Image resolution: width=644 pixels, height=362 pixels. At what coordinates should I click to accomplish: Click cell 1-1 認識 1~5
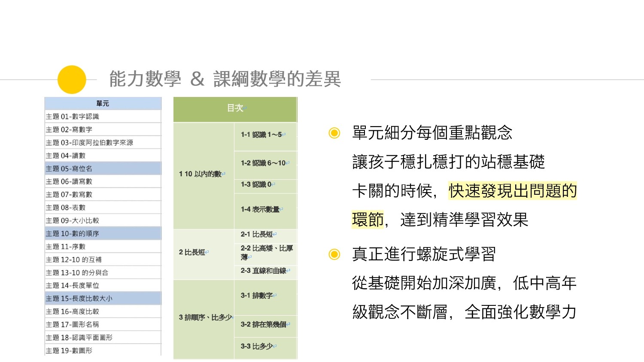pos(266,136)
